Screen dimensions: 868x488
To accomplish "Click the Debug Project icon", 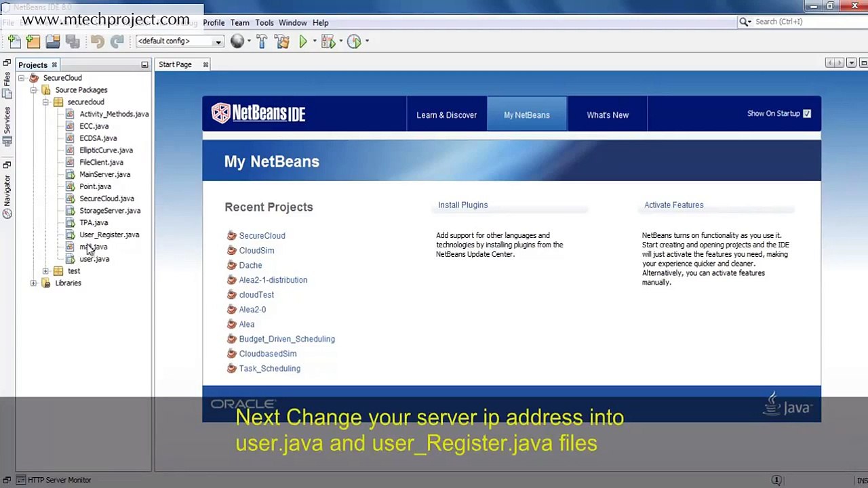I will click(328, 41).
